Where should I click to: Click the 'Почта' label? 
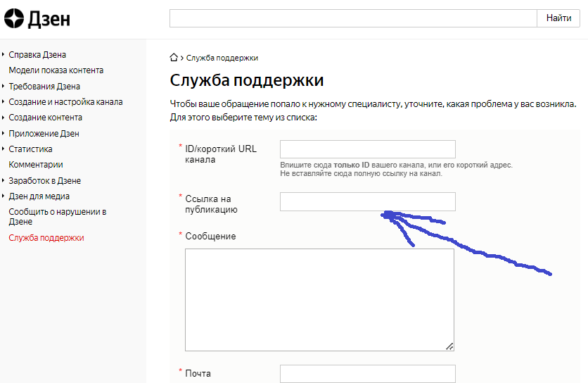[198, 374]
